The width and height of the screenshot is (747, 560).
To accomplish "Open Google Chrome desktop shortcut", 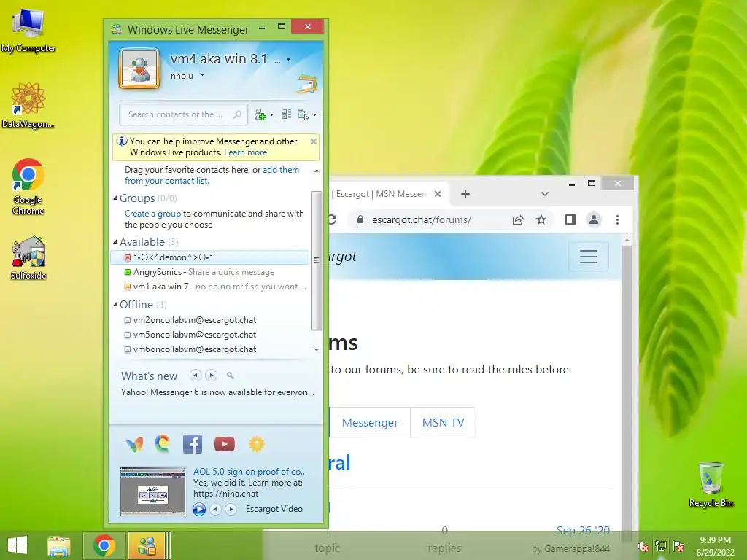I will click(28, 187).
